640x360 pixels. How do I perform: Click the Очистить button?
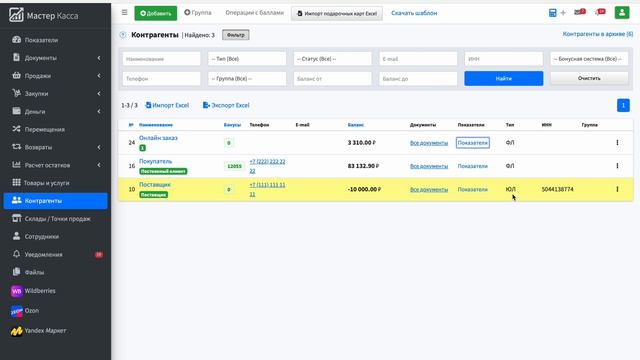tap(589, 78)
